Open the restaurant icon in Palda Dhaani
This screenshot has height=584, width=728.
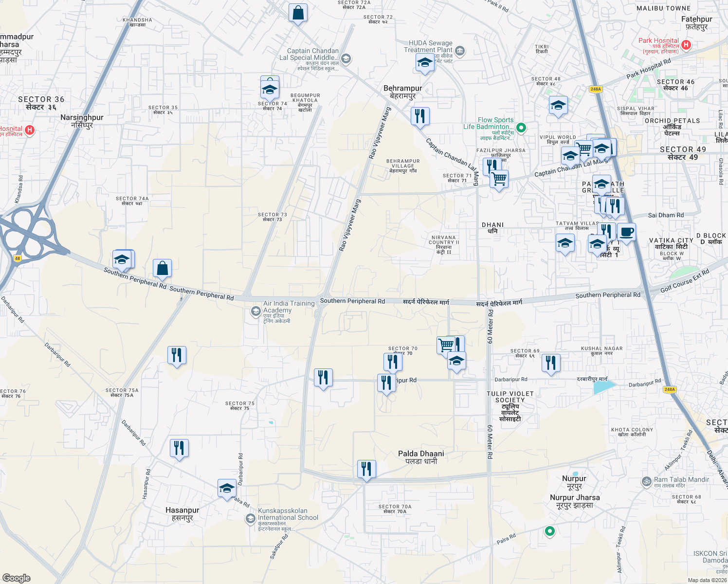click(366, 468)
